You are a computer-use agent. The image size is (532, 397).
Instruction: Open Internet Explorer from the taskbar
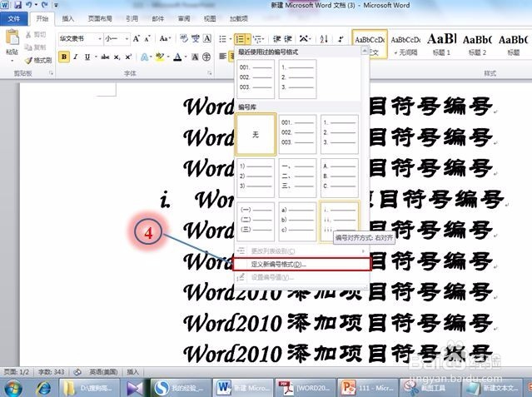click(44, 388)
